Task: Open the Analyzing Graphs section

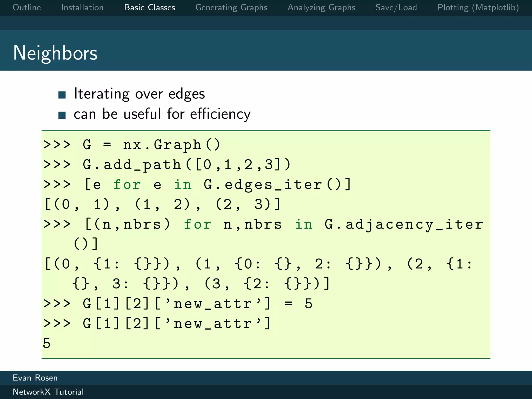Action: (x=321, y=8)
